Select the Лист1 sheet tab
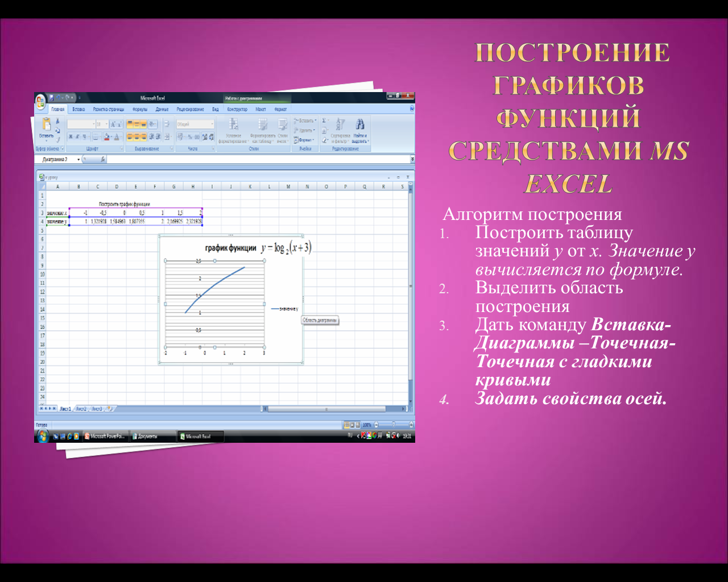 click(x=65, y=409)
